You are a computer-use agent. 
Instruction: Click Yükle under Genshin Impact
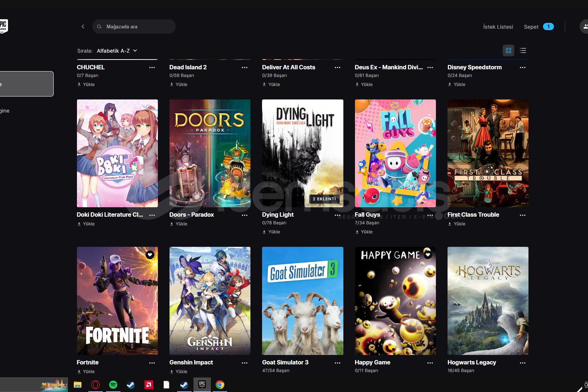coord(179,371)
